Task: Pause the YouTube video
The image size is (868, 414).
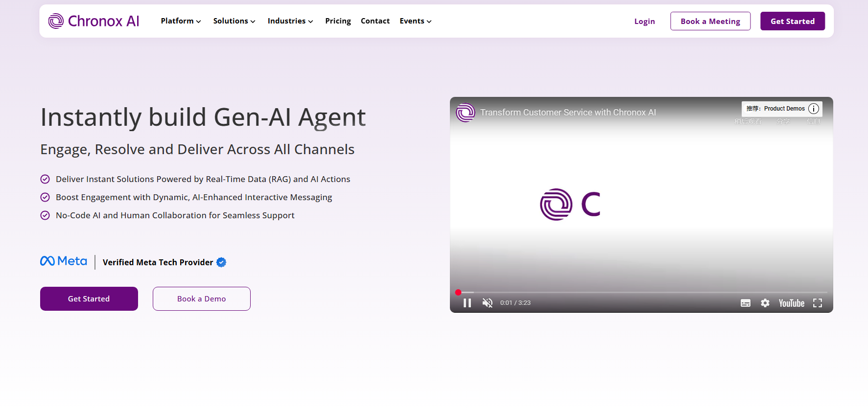Action: coord(467,303)
